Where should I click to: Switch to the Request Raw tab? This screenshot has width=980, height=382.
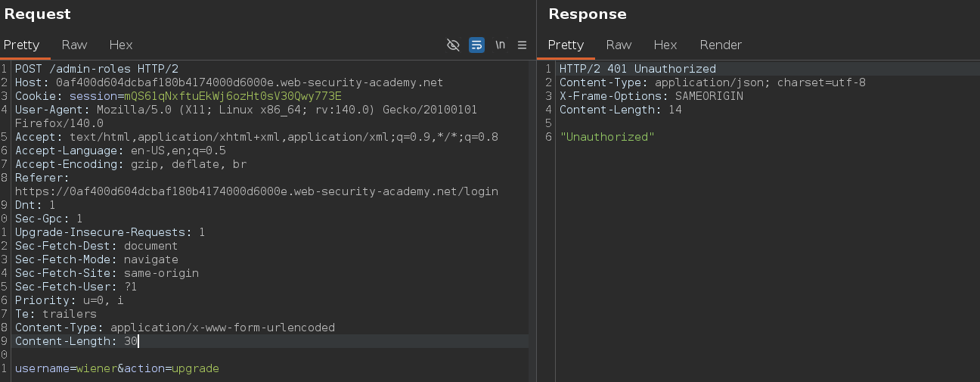pyautogui.click(x=75, y=45)
